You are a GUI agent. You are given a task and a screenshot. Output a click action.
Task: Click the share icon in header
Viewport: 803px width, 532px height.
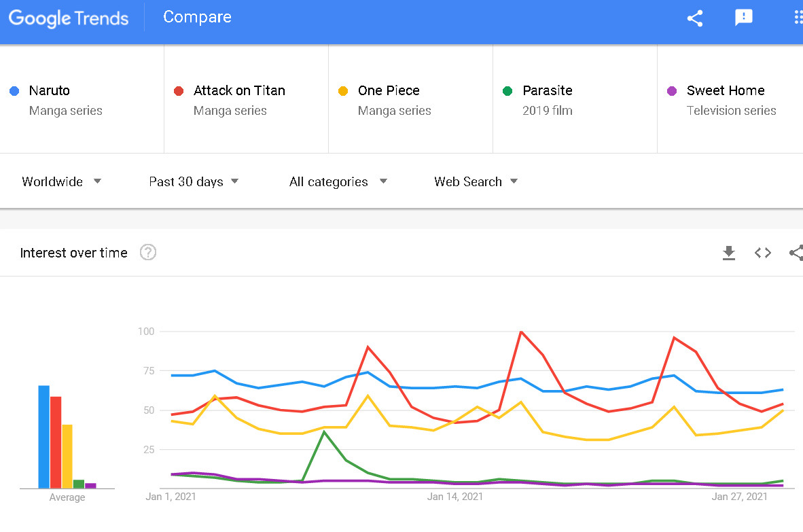pyautogui.click(x=694, y=18)
